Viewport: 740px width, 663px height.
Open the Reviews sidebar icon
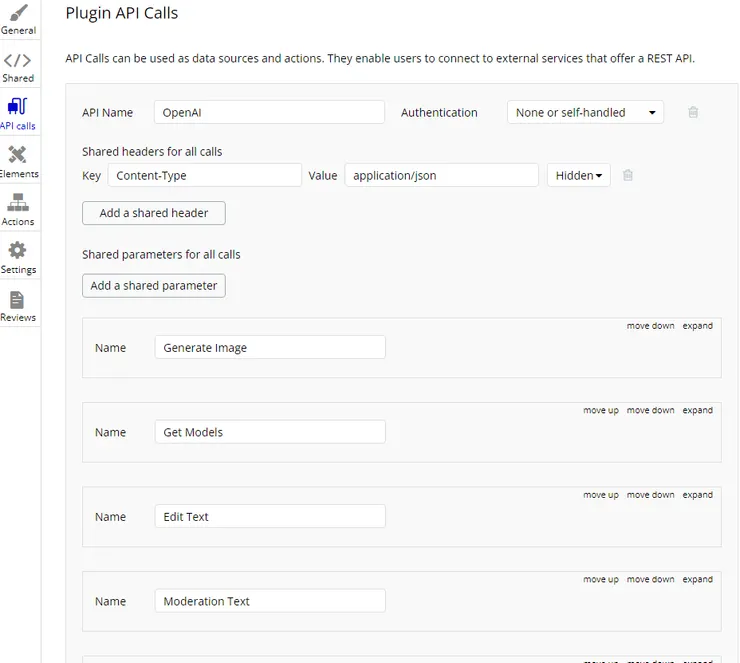pyautogui.click(x=18, y=300)
